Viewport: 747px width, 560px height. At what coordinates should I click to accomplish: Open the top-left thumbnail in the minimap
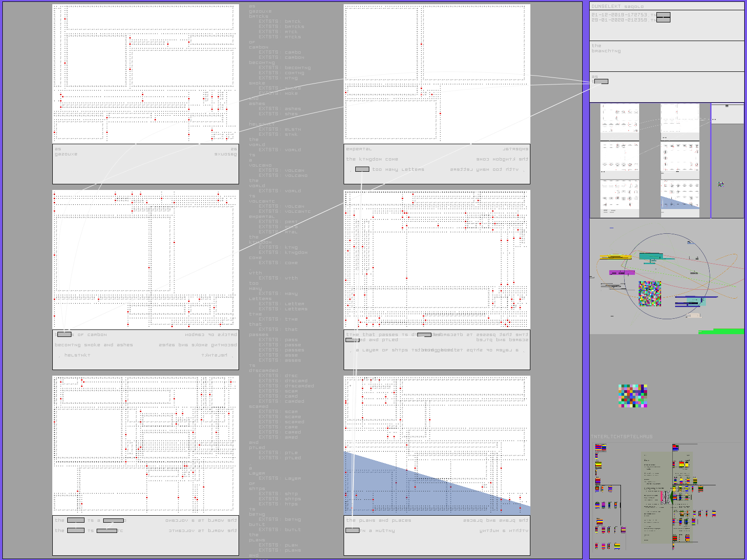(620, 122)
